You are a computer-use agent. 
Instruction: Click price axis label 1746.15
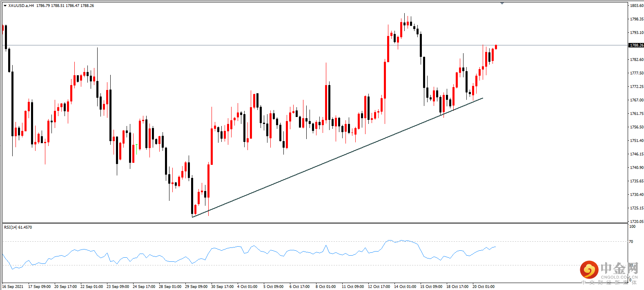coord(637,154)
